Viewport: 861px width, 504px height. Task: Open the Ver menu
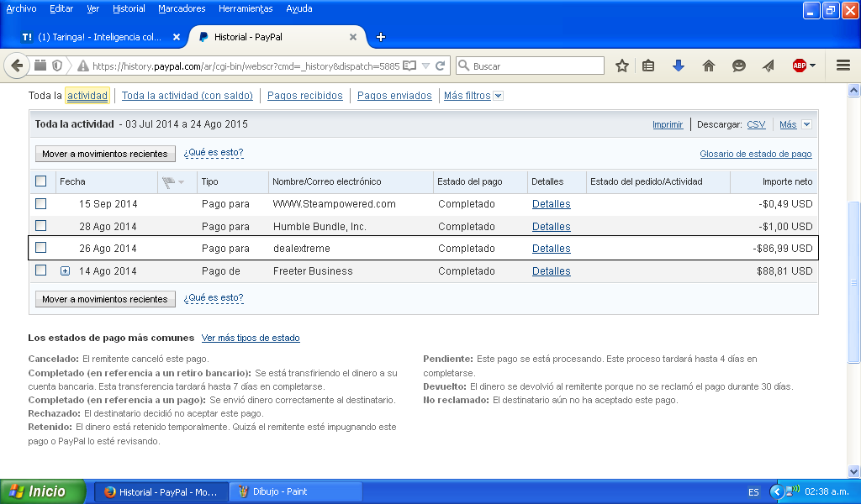tap(92, 8)
